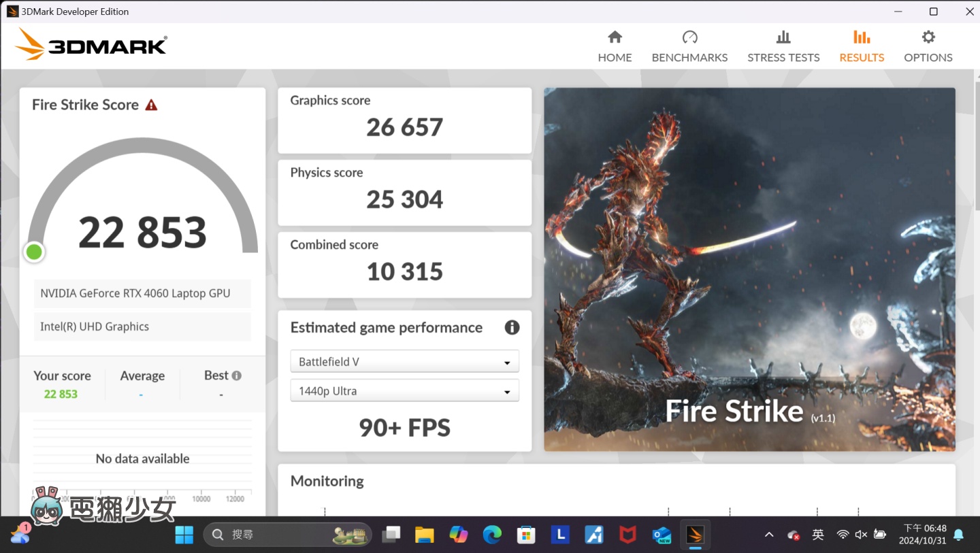Open Microsoft Store from taskbar

526,535
